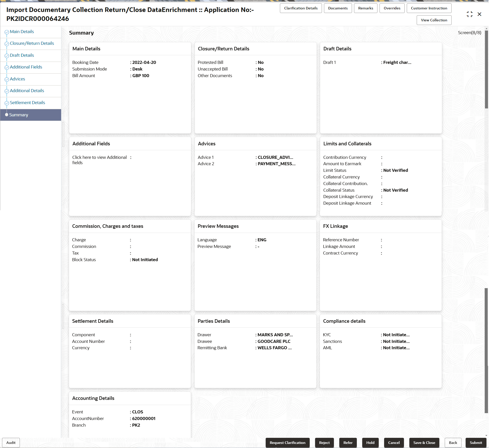Open the Audit button at bottom left
The image size is (489, 448).
pyautogui.click(x=11, y=443)
